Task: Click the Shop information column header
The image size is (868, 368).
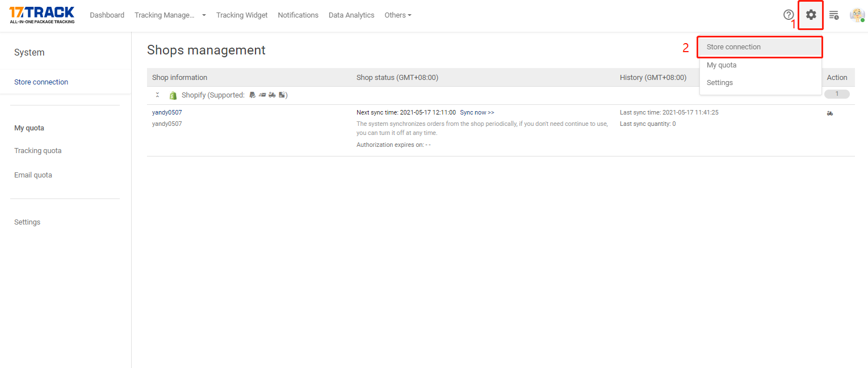Action: click(179, 78)
